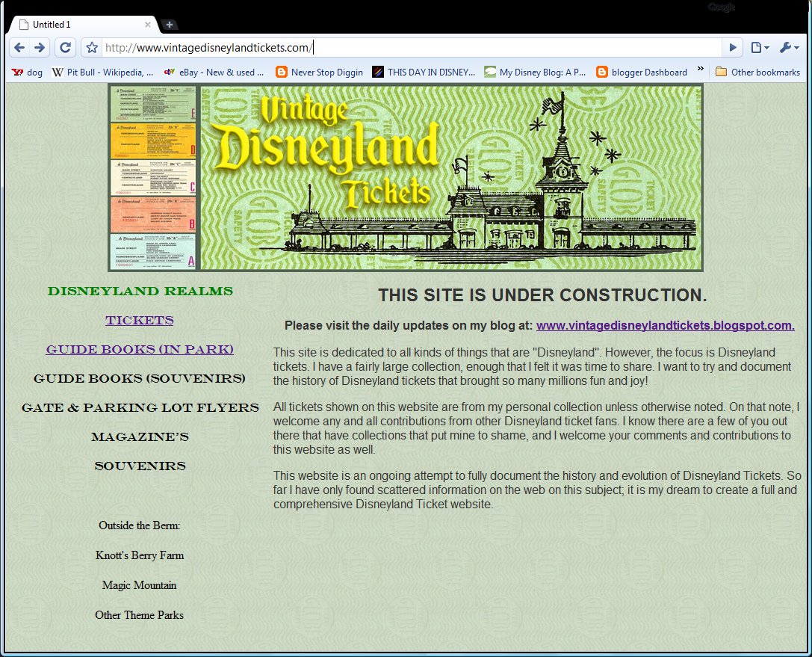Viewport: 812px width, 657px height.
Task: Click the cream C ticket image
Action: click(x=153, y=177)
